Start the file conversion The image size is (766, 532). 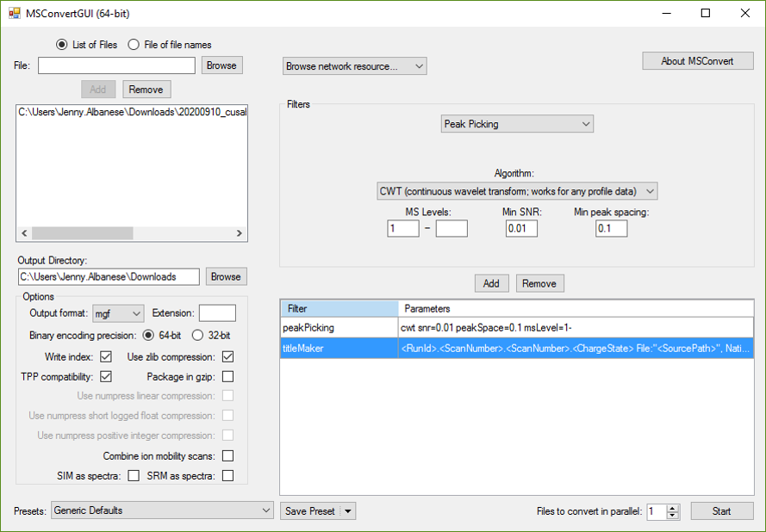coord(721,511)
